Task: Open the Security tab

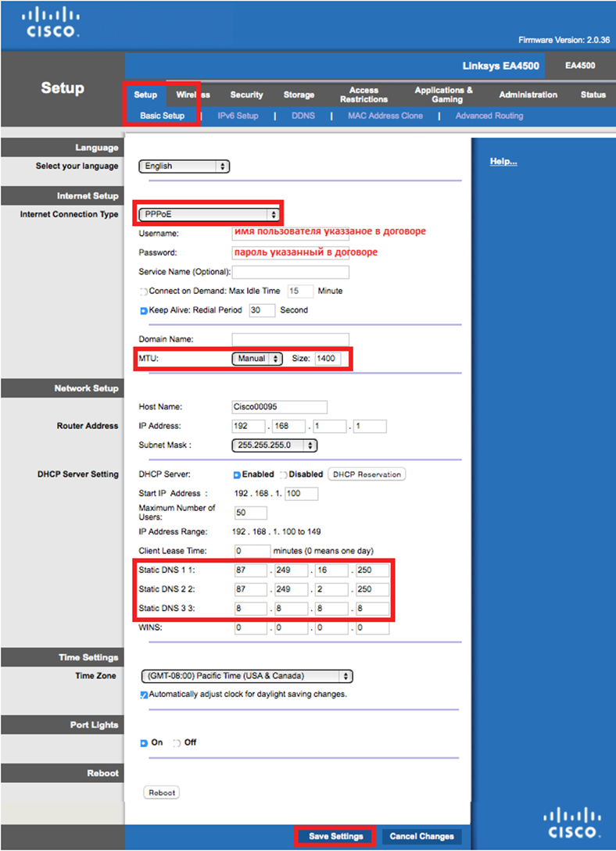Action: pyautogui.click(x=246, y=95)
